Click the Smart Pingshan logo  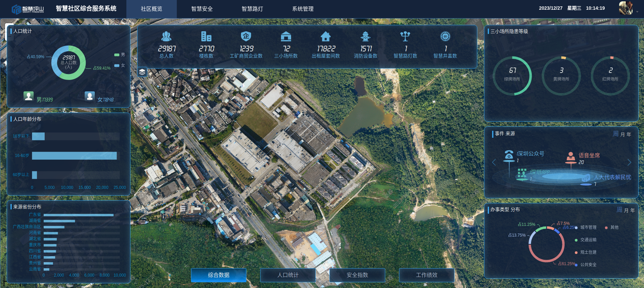[28, 9]
